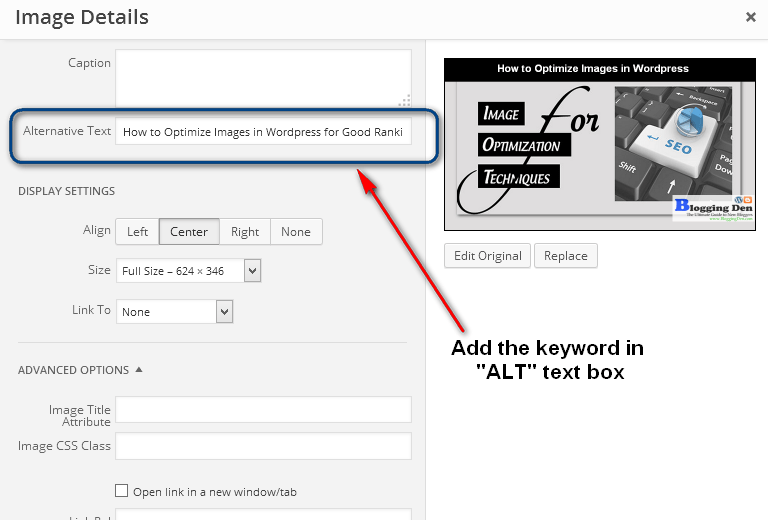Click the Caption resize grip handle

(405, 101)
